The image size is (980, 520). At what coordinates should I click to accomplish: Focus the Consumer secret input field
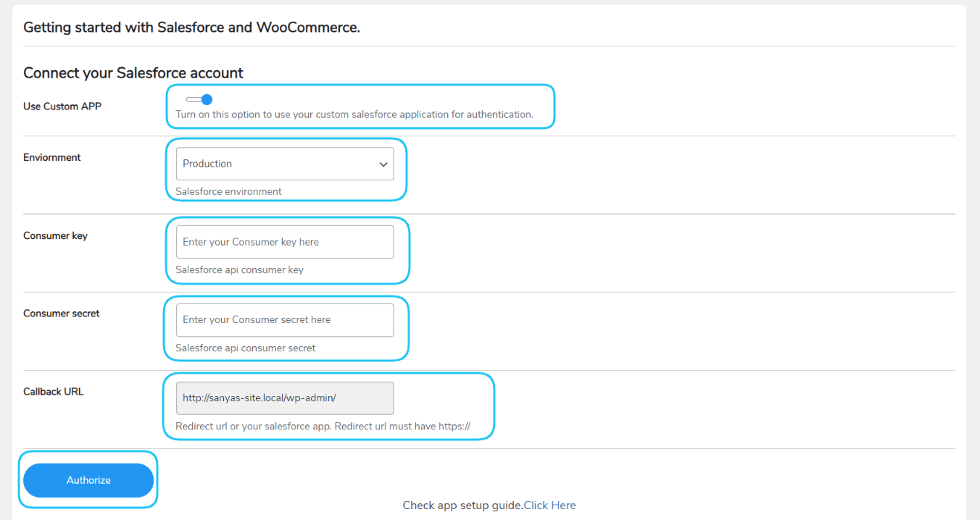point(284,320)
